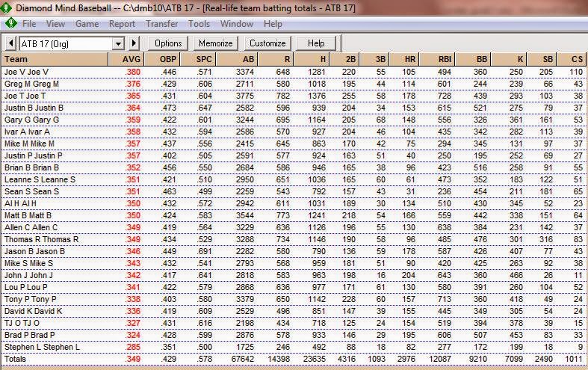Sort by the AB column header
588x370 pixels.
click(237, 59)
